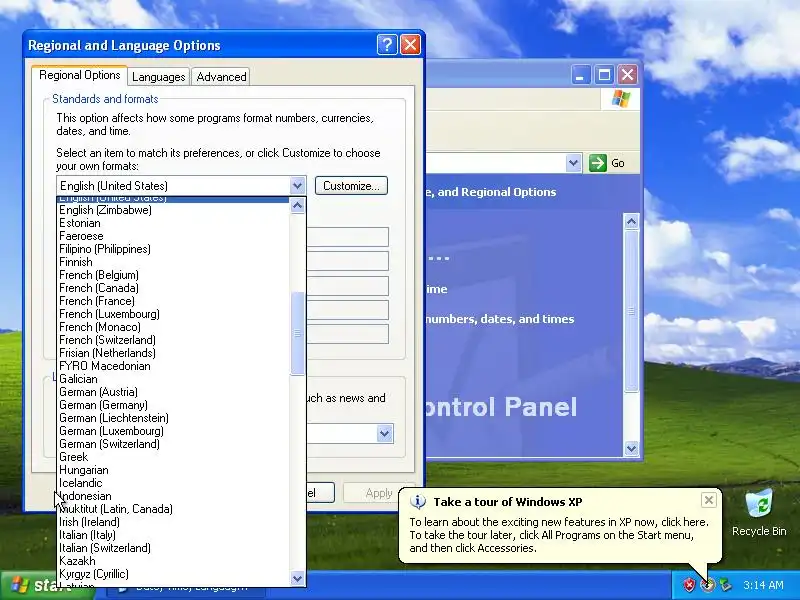
Task: Click the info icon in tour balloon
Action: tap(418, 502)
